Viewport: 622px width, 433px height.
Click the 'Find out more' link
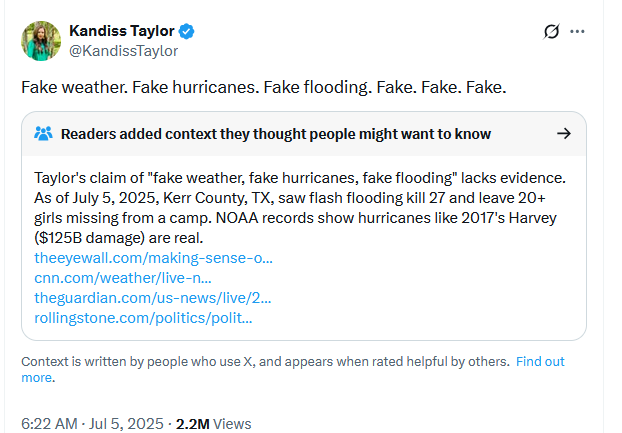tap(540, 361)
